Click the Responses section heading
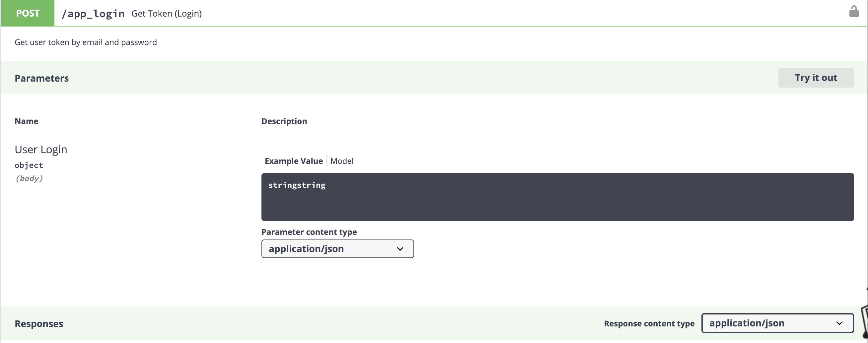 tap(39, 323)
